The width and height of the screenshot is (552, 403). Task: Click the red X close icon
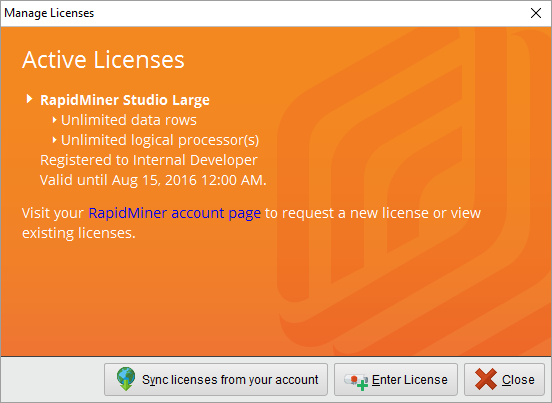pyautogui.click(x=486, y=379)
